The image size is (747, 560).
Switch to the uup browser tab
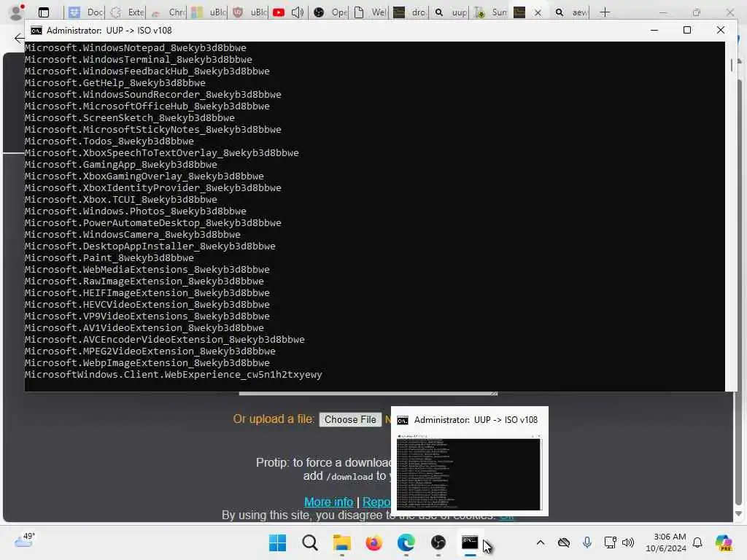tap(451, 12)
